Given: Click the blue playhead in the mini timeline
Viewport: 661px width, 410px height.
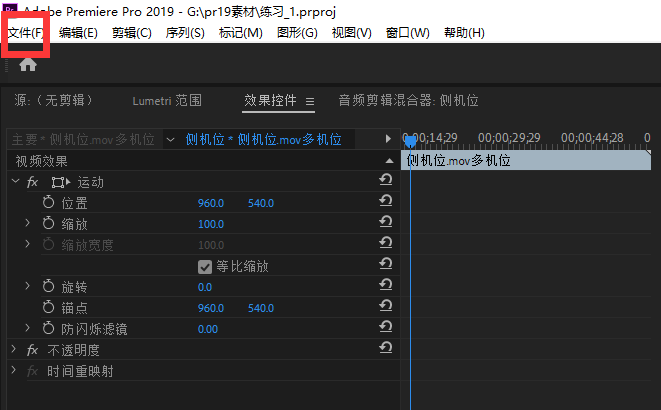Looking at the screenshot, I should tap(410, 142).
